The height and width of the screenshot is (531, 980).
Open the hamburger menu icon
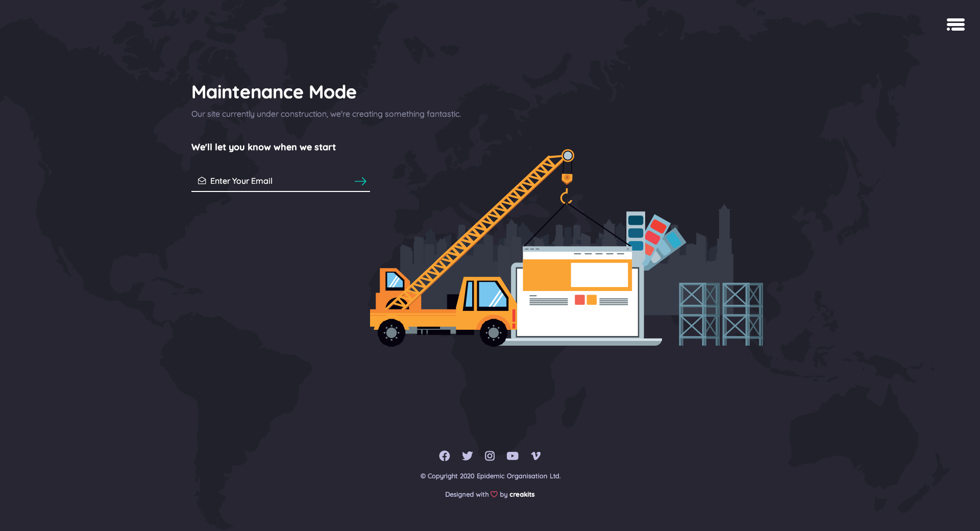click(955, 25)
